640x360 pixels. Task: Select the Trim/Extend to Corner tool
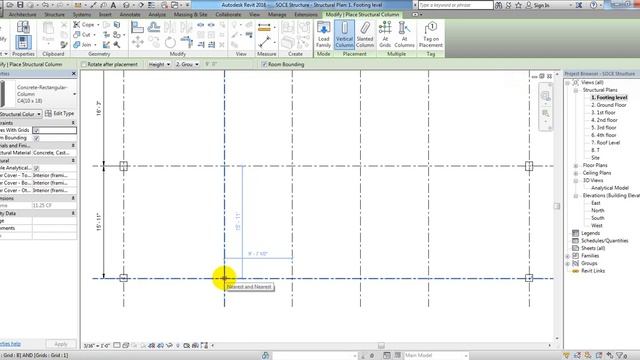[187, 42]
